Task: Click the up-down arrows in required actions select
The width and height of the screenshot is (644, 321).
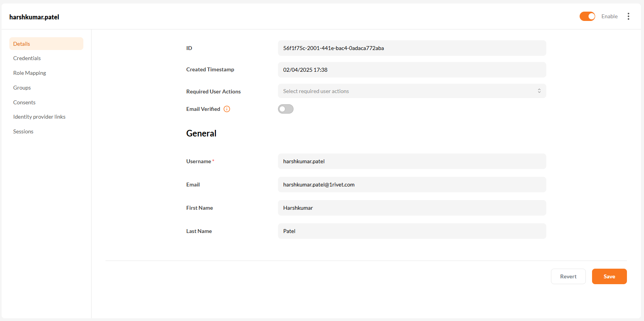Action: pyautogui.click(x=539, y=91)
